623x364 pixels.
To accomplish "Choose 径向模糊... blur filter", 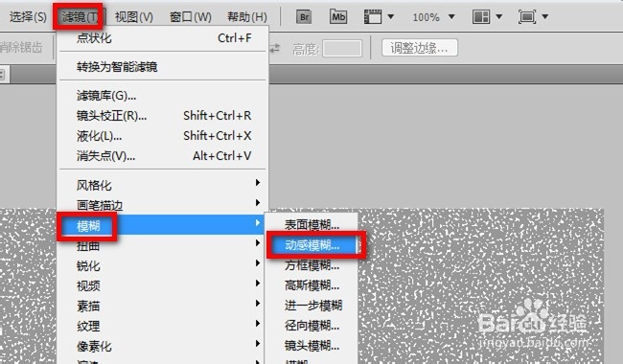I will coord(311,326).
